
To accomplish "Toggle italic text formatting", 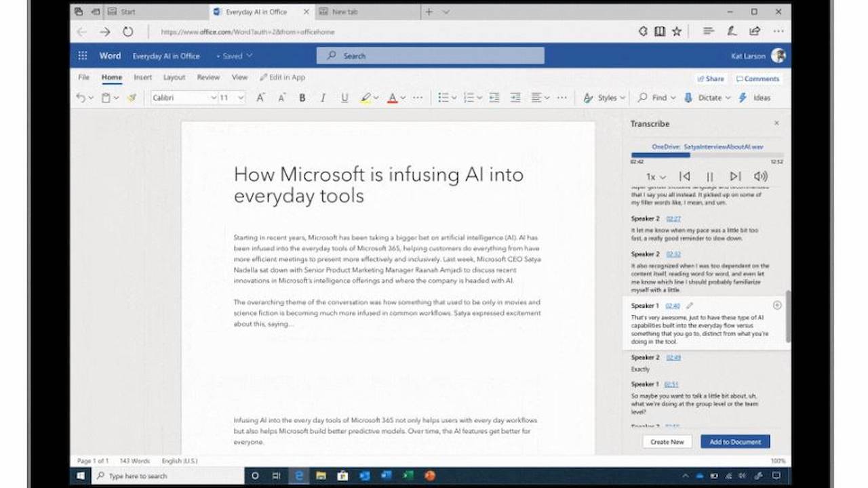I will tap(323, 98).
